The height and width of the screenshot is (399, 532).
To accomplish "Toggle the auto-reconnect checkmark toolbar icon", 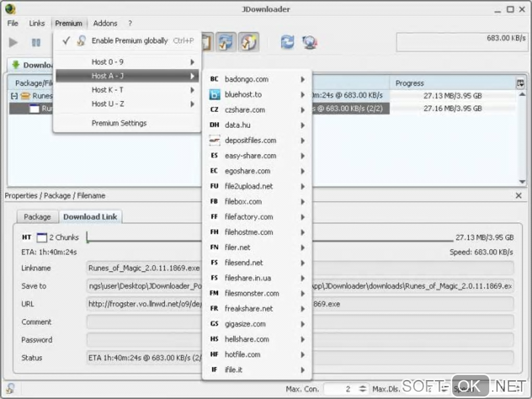I will pos(226,42).
